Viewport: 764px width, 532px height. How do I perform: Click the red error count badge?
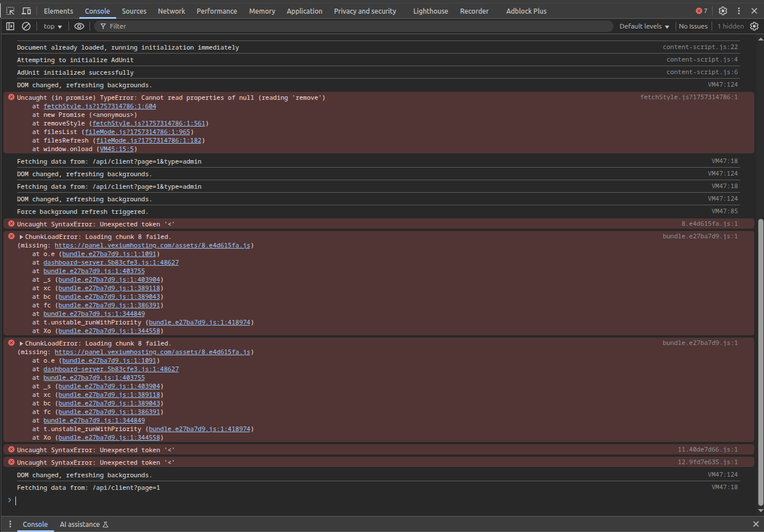coord(701,11)
